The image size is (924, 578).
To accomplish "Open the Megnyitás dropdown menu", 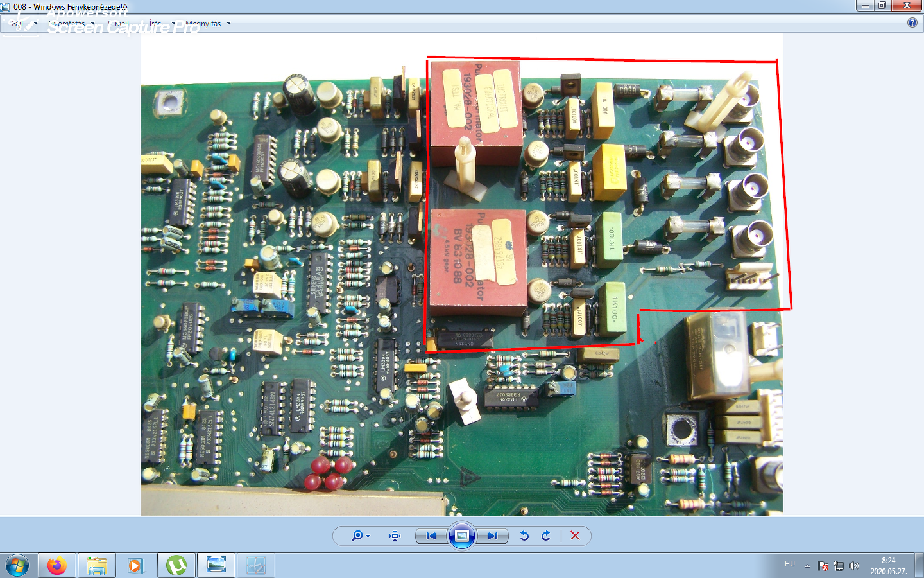I will 208,24.
